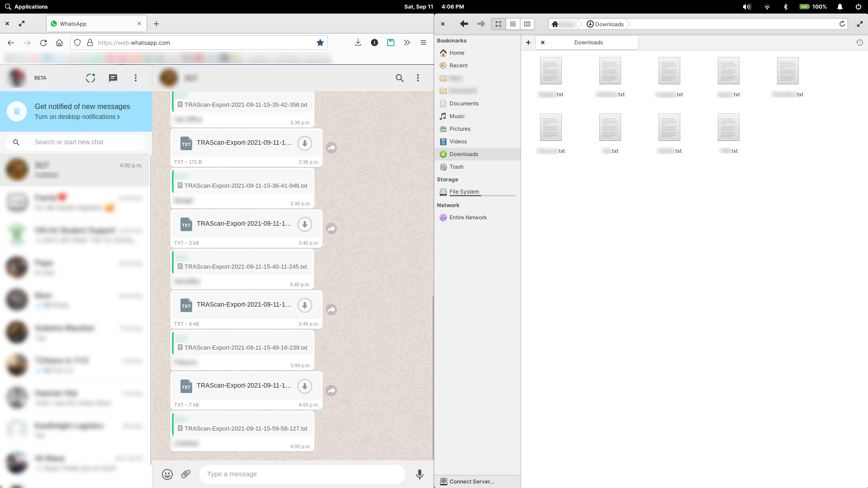Image resolution: width=868 pixels, height=488 pixels.
Task: Turn on desktop notifications link
Action: click(x=77, y=117)
